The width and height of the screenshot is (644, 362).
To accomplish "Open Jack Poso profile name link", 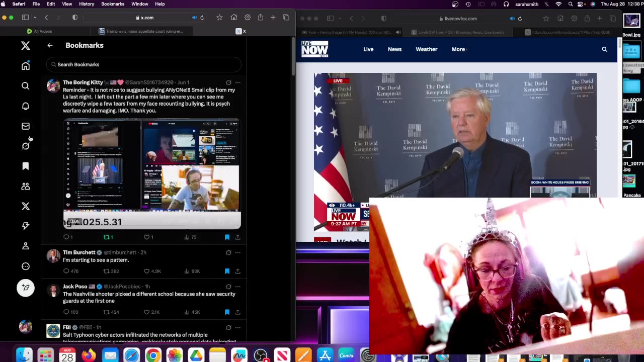I will [75, 287].
